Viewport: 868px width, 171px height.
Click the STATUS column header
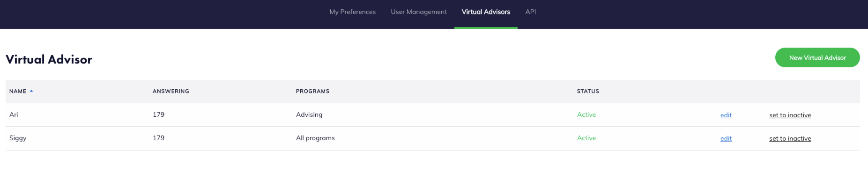coord(588,91)
